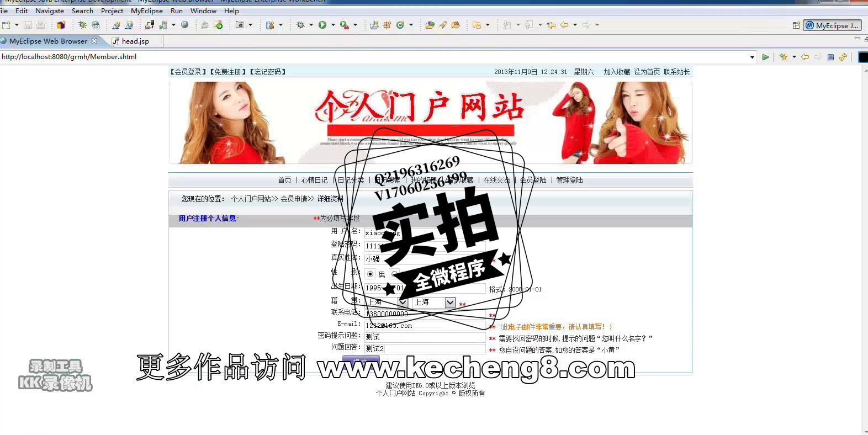Expand the New file dropdown arrow
Viewport: 868px width, 435px height.
tap(17, 25)
